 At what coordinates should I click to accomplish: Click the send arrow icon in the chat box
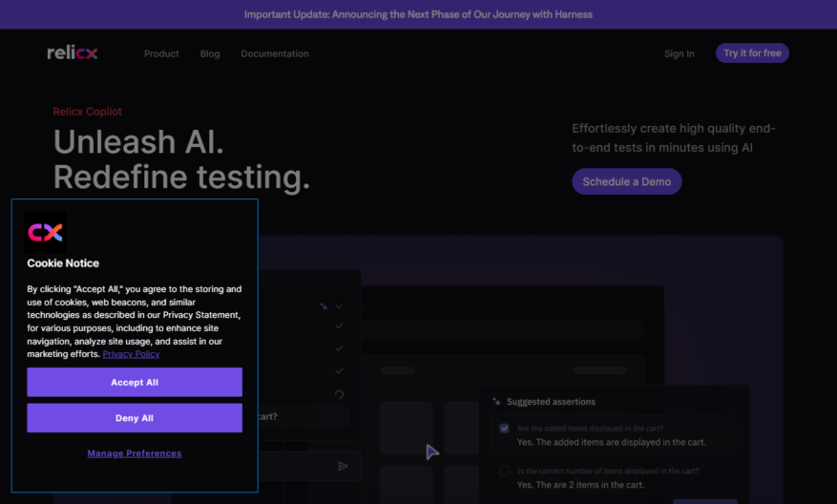(344, 467)
